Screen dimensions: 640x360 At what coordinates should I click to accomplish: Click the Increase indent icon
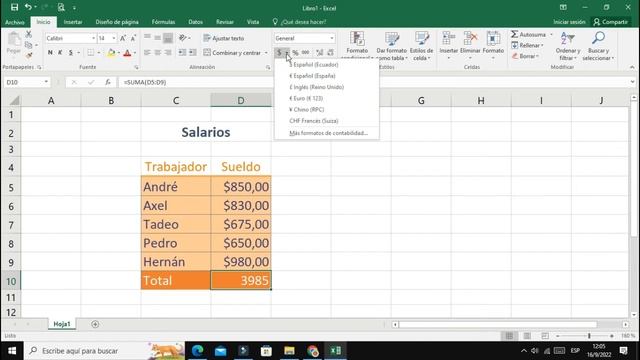pos(193,53)
